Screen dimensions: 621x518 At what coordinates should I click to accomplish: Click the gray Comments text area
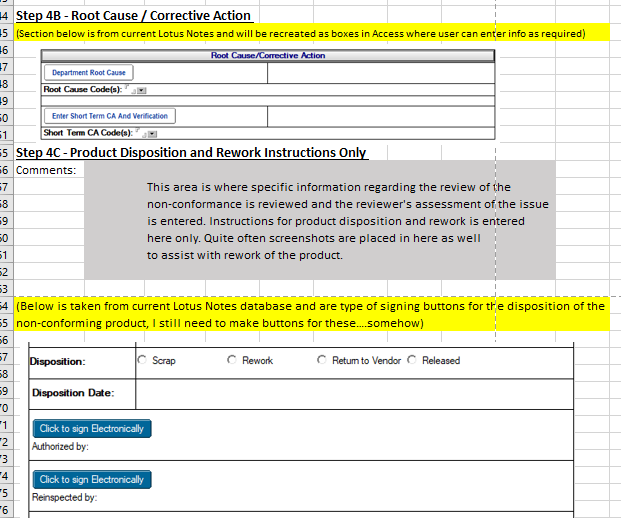(x=320, y=220)
